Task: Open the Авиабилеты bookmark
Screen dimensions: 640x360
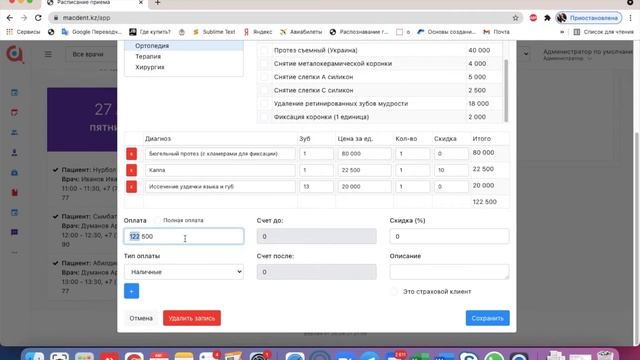Action: [301, 32]
